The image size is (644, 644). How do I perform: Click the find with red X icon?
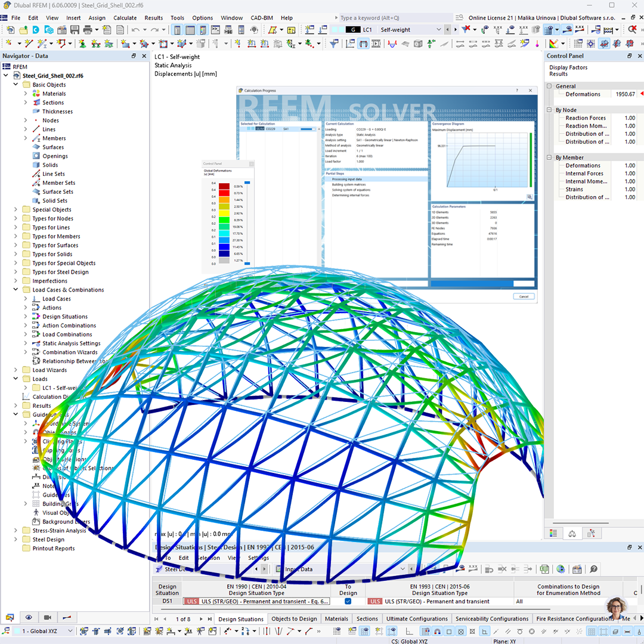pyautogui.click(x=632, y=30)
